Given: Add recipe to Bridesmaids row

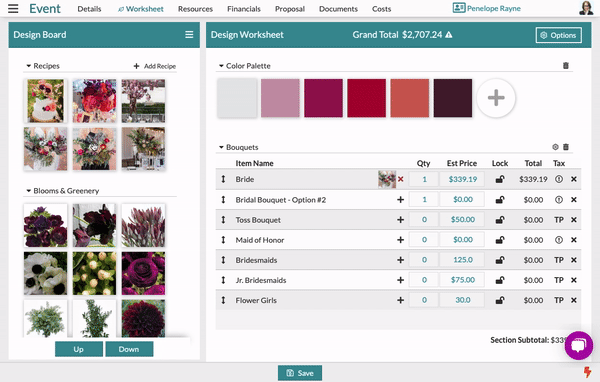Looking at the screenshot, I should point(400,260).
